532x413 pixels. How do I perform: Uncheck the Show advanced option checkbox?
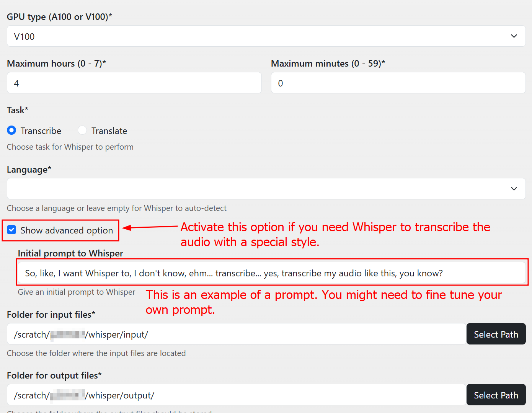pyautogui.click(x=12, y=230)
